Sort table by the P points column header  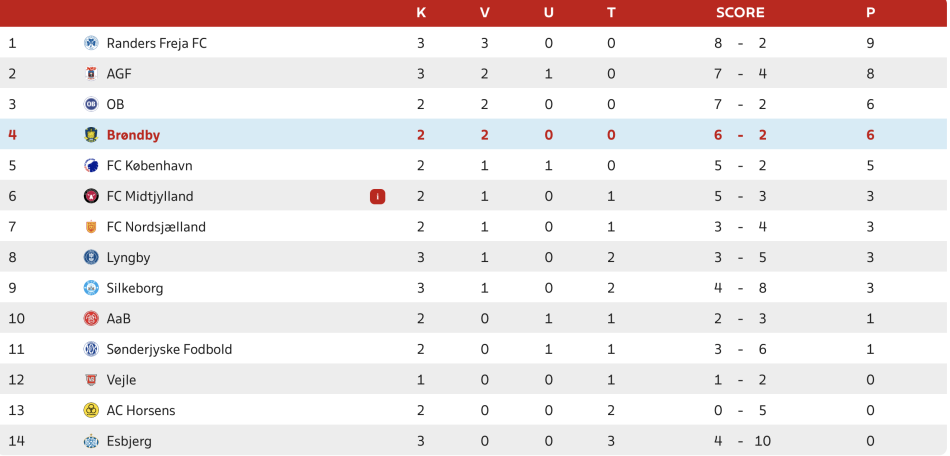(871, 13)
